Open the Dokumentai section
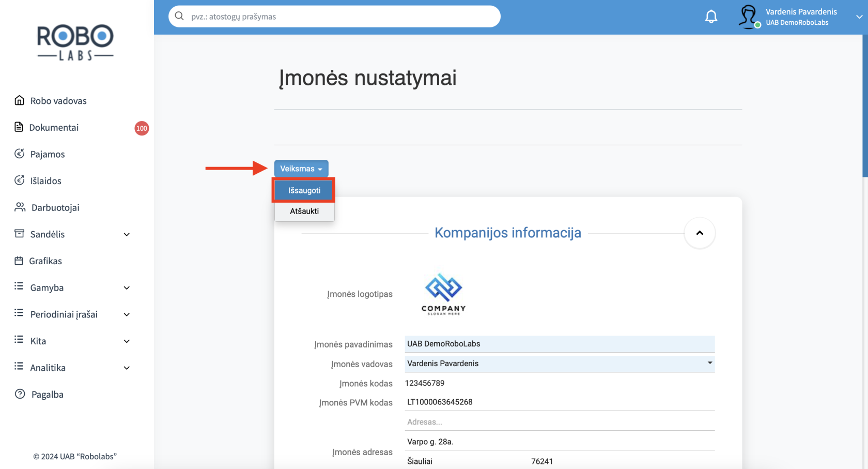Screen dimensions: 868x469 click(54, 127)
